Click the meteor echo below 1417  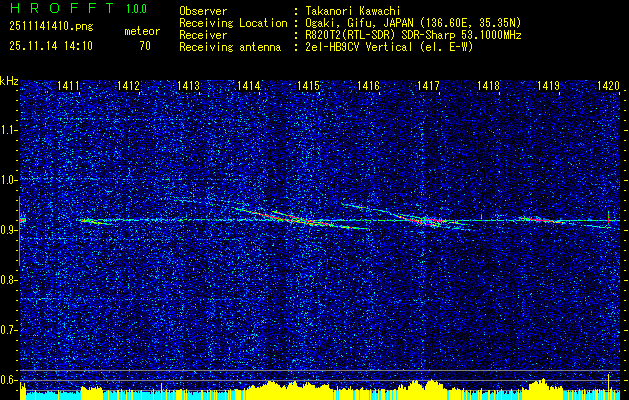tap(428, 221)
